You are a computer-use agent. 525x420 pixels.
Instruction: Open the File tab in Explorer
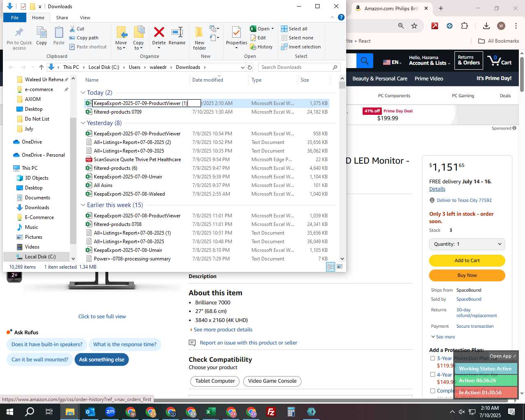(15, 18)
